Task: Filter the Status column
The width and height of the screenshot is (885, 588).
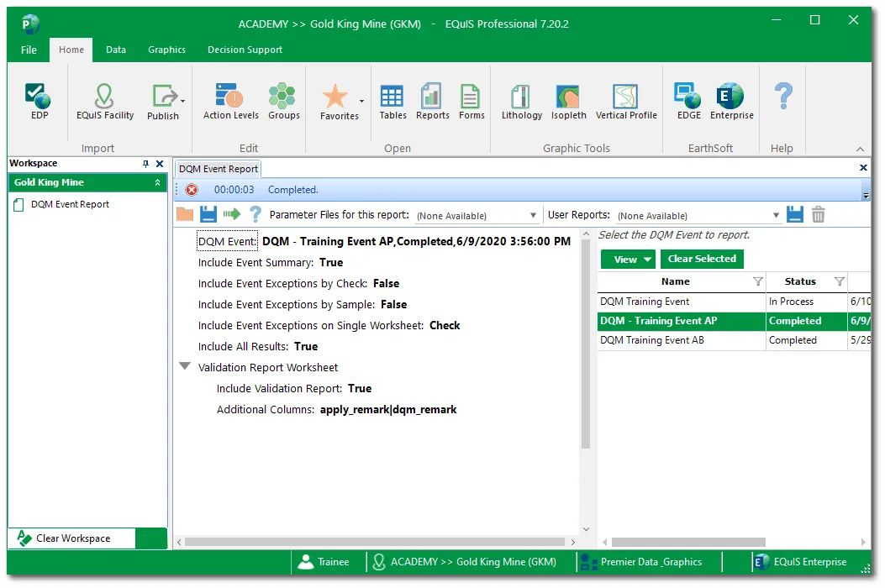Action: coord(840,281)
